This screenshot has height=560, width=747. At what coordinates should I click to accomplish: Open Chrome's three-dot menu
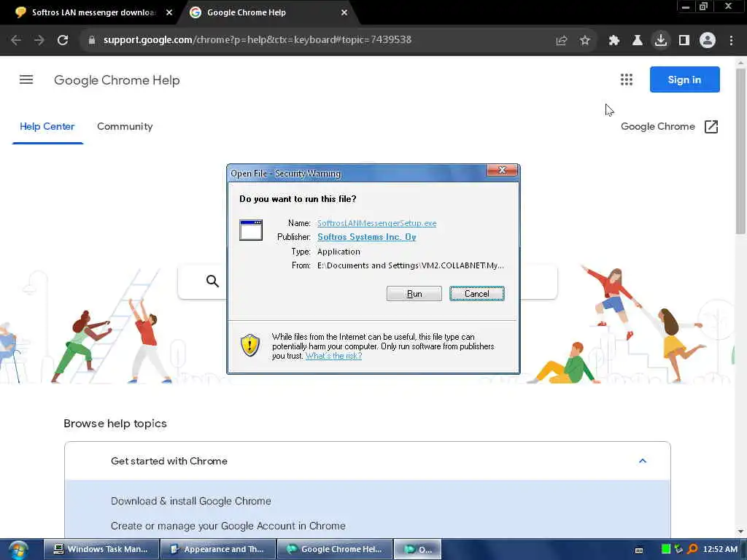pos(731,41)
